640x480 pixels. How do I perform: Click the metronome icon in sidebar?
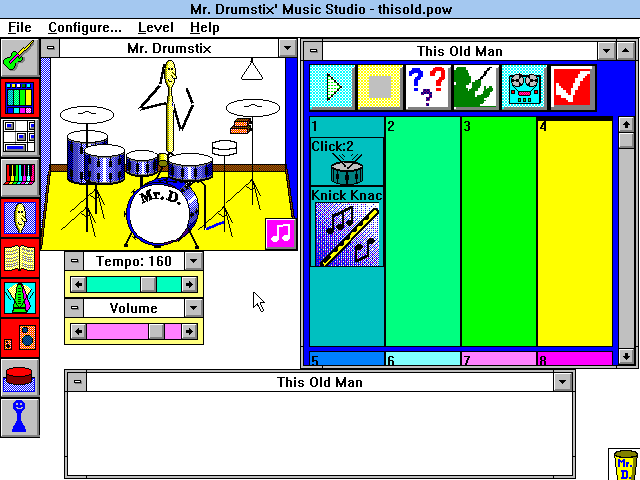click(x=20, y=298)
